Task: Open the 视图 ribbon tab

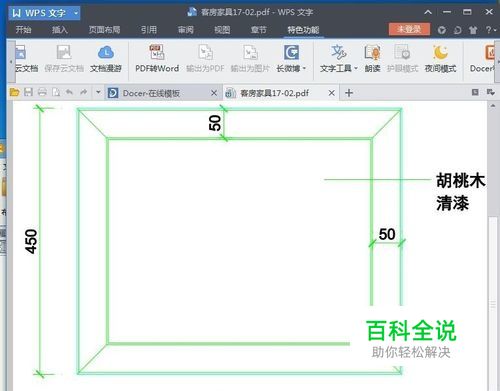Action: point(222,30)
